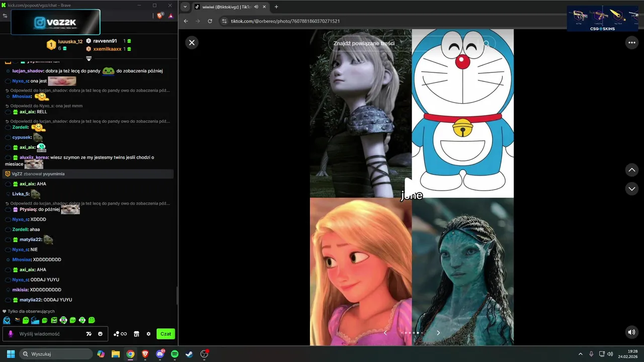Click the Kick chat scrollbar

pos(177,296)
